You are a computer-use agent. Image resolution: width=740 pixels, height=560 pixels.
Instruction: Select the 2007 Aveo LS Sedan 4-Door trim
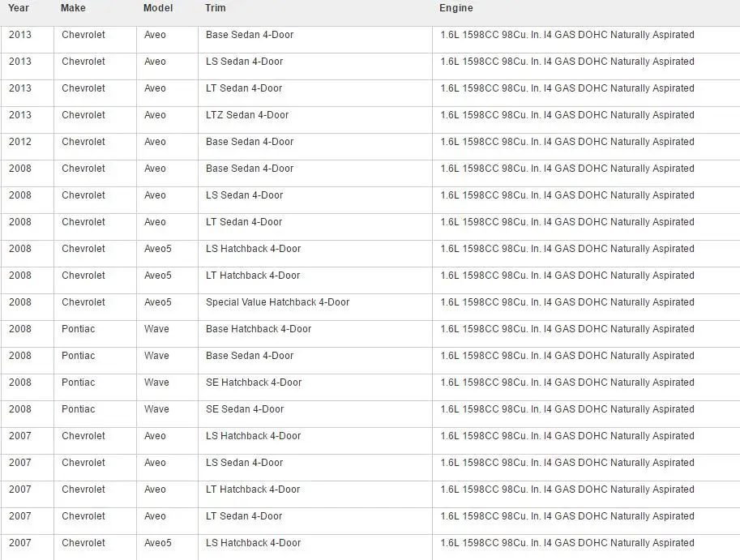coord(244,463)
